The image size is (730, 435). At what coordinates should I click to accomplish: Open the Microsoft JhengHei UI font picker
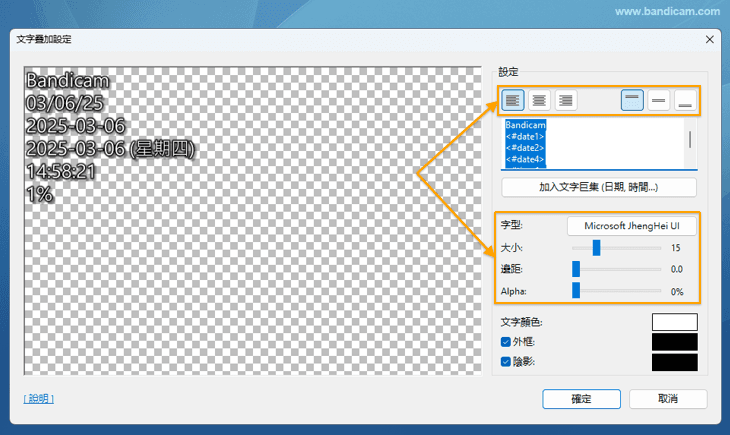tap(632, 226)
